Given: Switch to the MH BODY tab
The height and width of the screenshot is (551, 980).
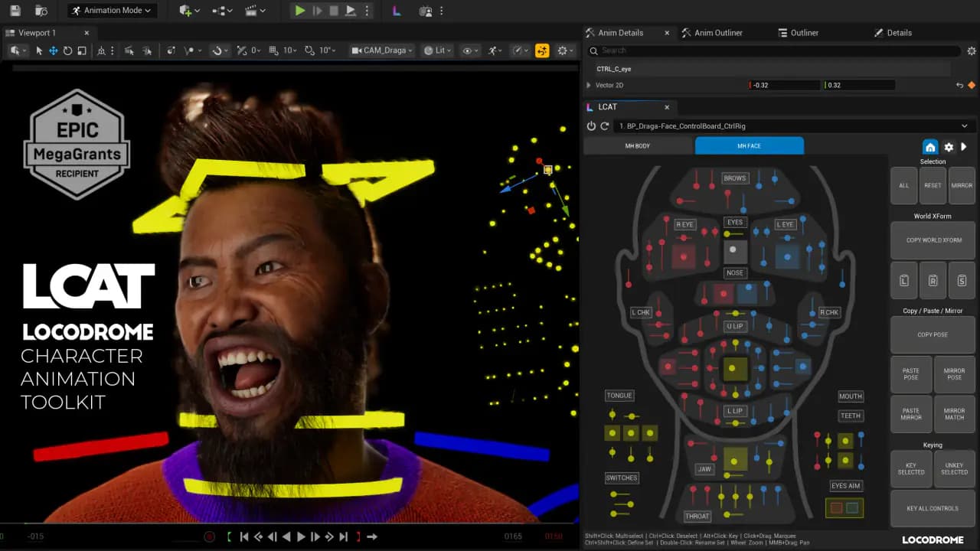Looking at the screenshot, I should coord(638,145).
